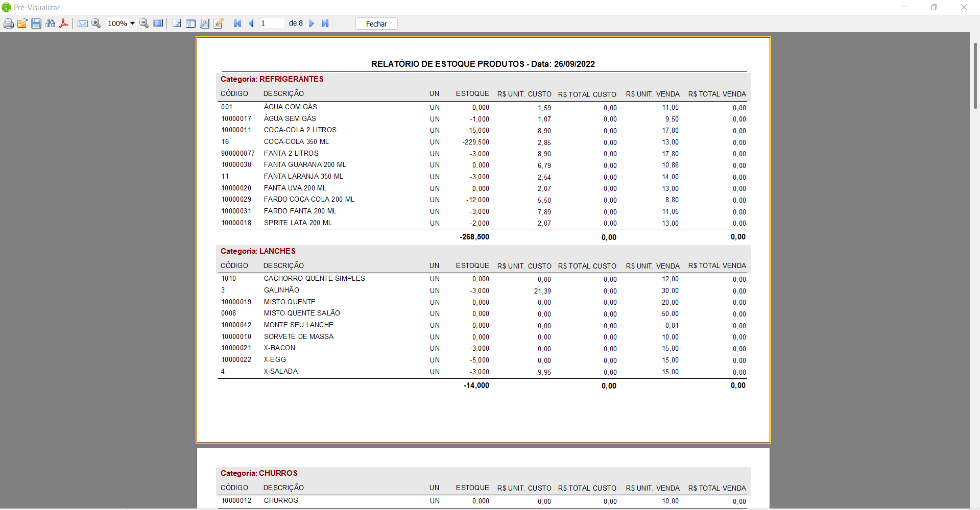Click the first page's ESTOQUE column header

[472, 93]
